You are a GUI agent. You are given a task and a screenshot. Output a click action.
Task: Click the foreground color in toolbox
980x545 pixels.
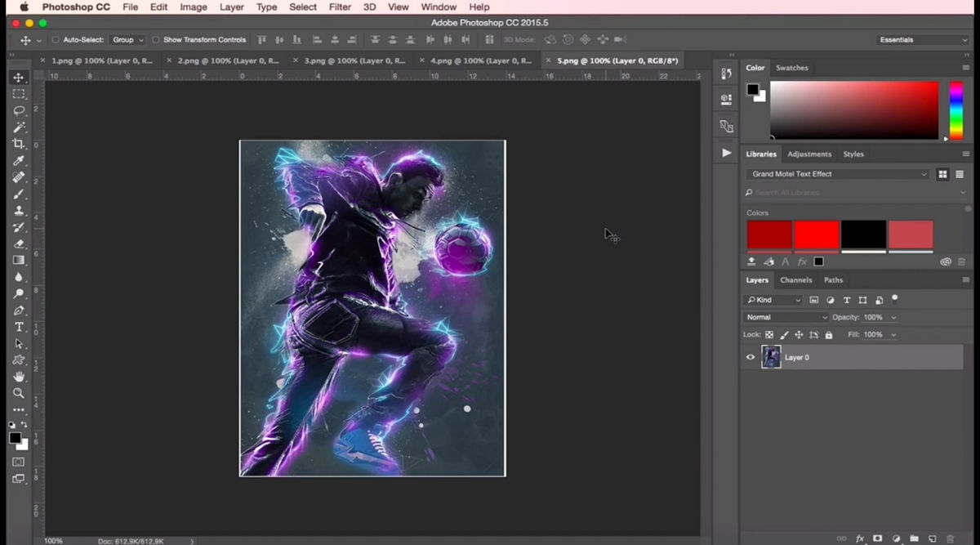[x=15, y=438]
